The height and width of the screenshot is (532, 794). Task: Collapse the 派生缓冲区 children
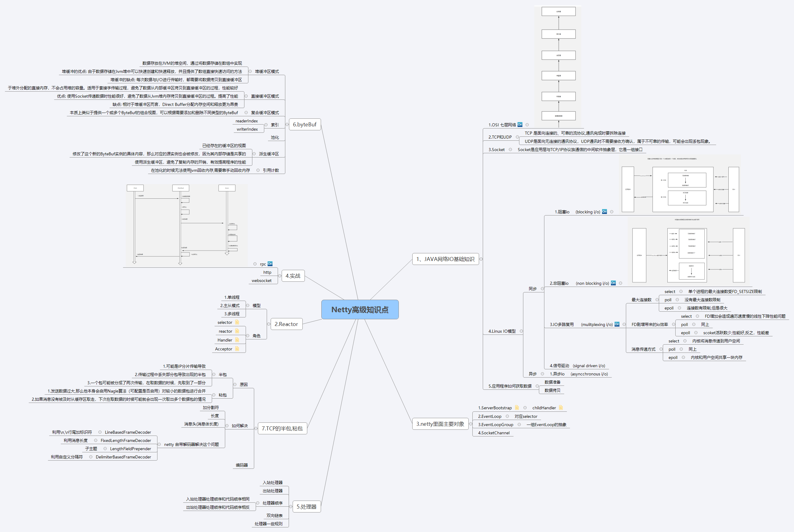pos(254,154)
